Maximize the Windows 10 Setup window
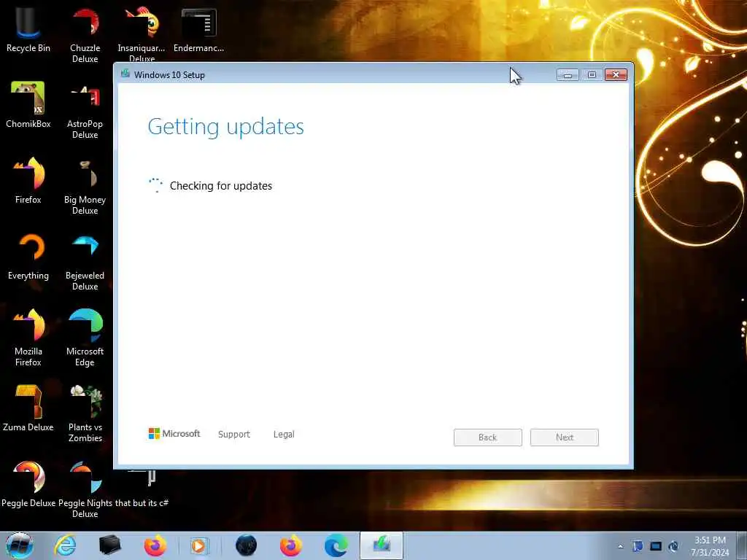Image resolution: width=747 pixels, height=560 pixels. 592,75
